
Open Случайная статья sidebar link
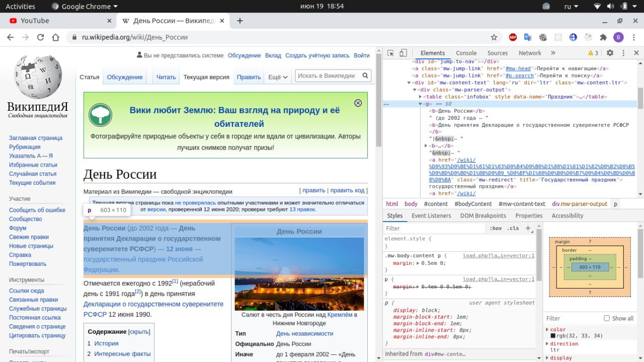tap(33, 174)
